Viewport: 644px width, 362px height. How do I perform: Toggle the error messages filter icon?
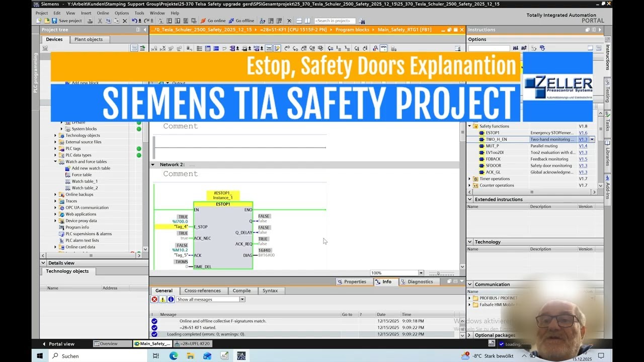click(x=154, y=299)
